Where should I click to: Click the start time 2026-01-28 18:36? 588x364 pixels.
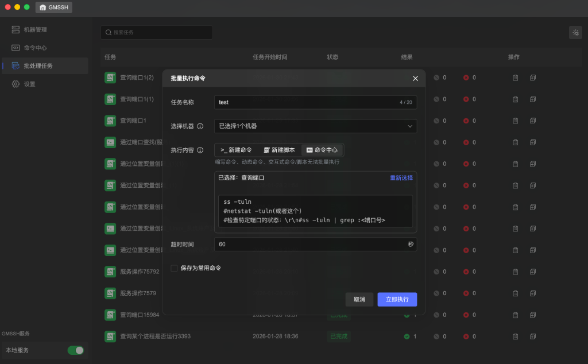tap(275, 336)
